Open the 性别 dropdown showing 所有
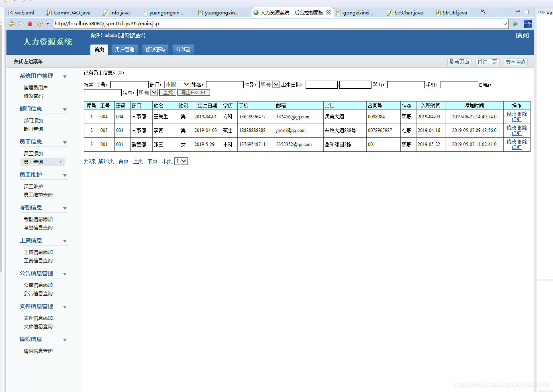 (x=269, y=84)
